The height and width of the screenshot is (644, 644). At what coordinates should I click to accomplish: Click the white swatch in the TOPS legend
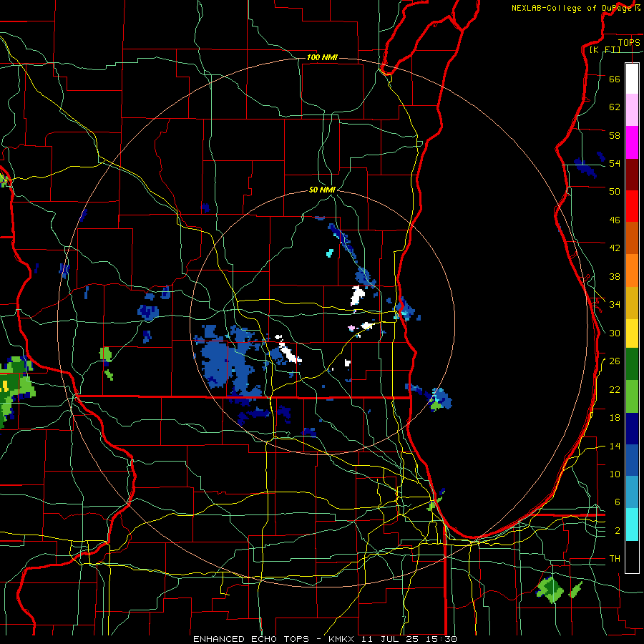(632, 79)
